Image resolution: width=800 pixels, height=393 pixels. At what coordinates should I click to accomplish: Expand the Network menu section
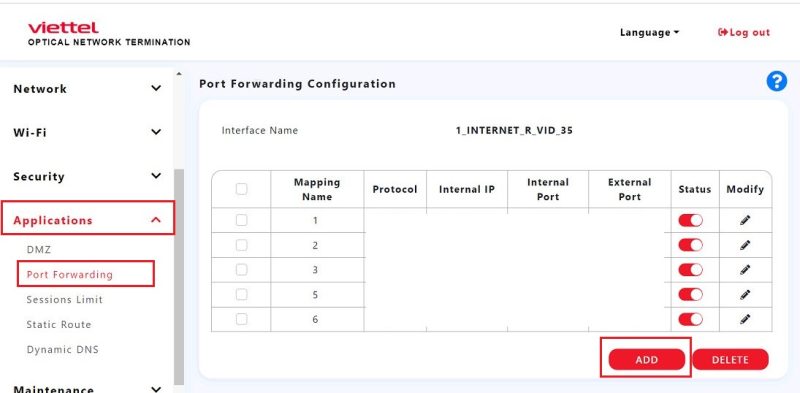[87, 88]
